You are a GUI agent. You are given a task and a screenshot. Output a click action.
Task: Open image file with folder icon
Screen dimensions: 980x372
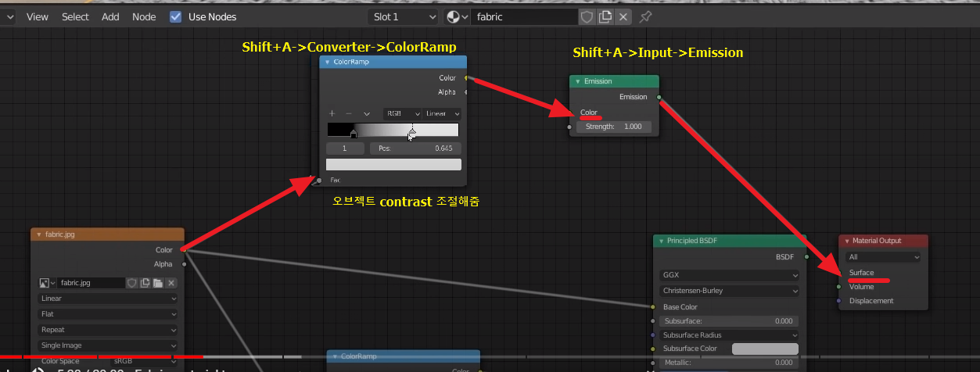pyautogui.click(x=158, y=283)
